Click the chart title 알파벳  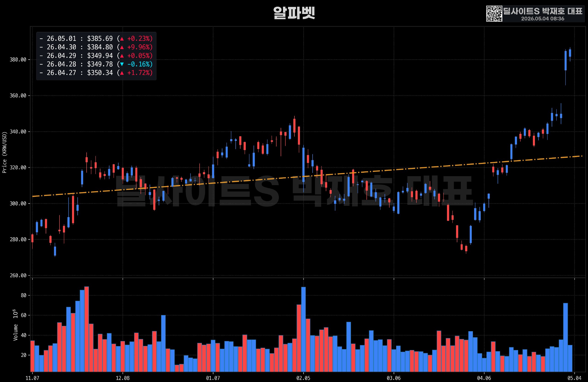click(294, 13)
